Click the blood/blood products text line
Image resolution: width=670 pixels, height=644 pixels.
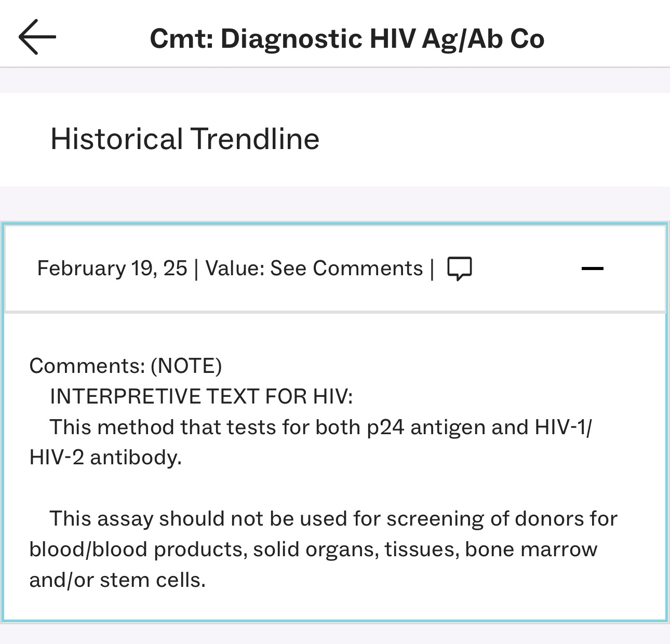click(313, 549)
